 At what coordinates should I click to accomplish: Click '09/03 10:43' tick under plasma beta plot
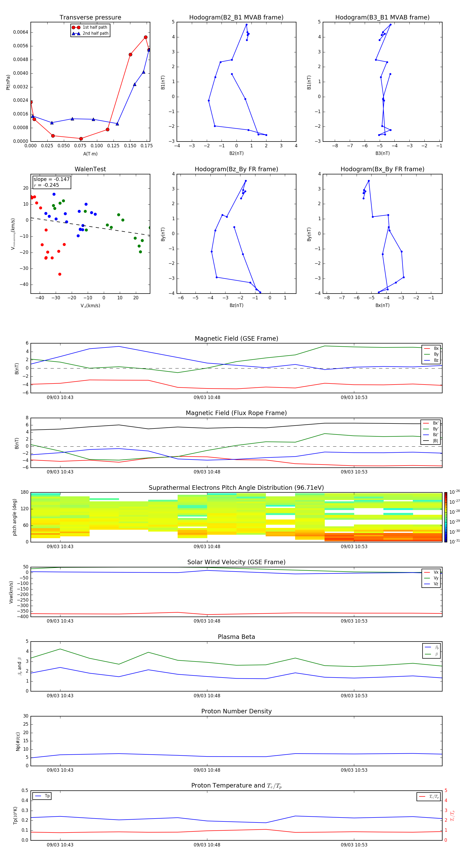(60, 696)
